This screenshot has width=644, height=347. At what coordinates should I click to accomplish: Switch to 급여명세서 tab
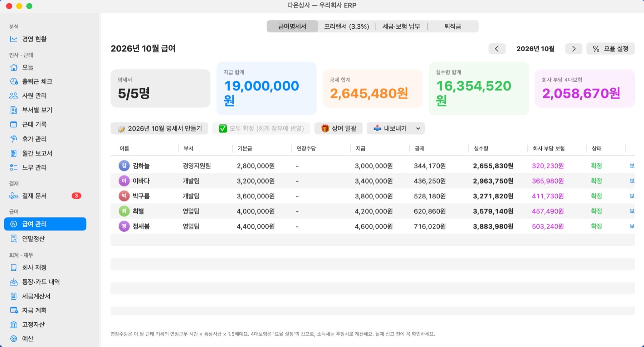(292, 26)
